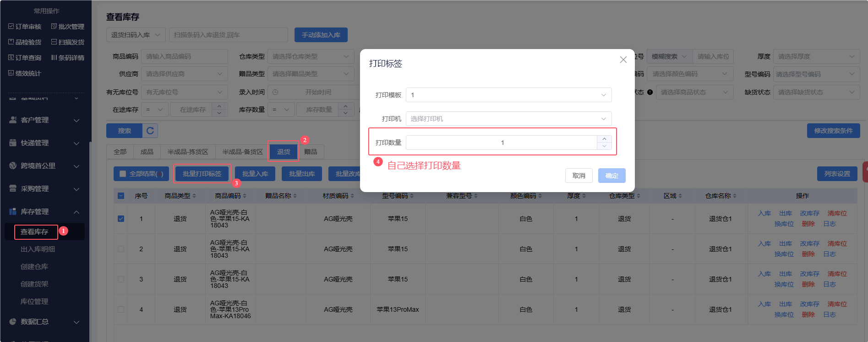Image resolution: width=868 pixels, height=342 pixels.
Task: Open the 条码详情 quick action
Action: click(68, 58)
